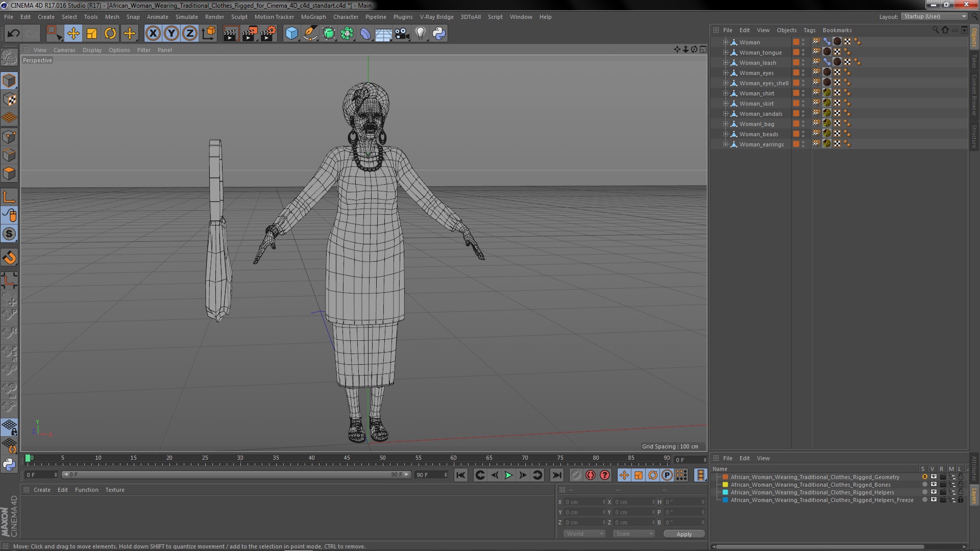Viewport: 980px width, 551px height.
Task: Select Points mode in left sidebar
Action: coord(9,137)
